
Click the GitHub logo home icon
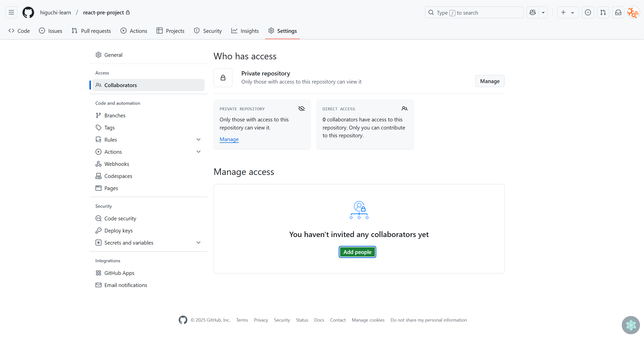pyautogui.click(x=28, y=12)
